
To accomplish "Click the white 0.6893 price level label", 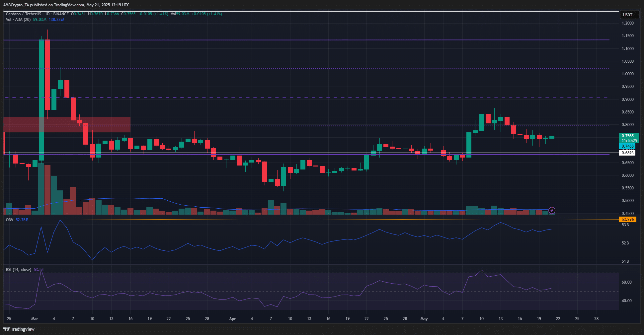I will 627,153.
